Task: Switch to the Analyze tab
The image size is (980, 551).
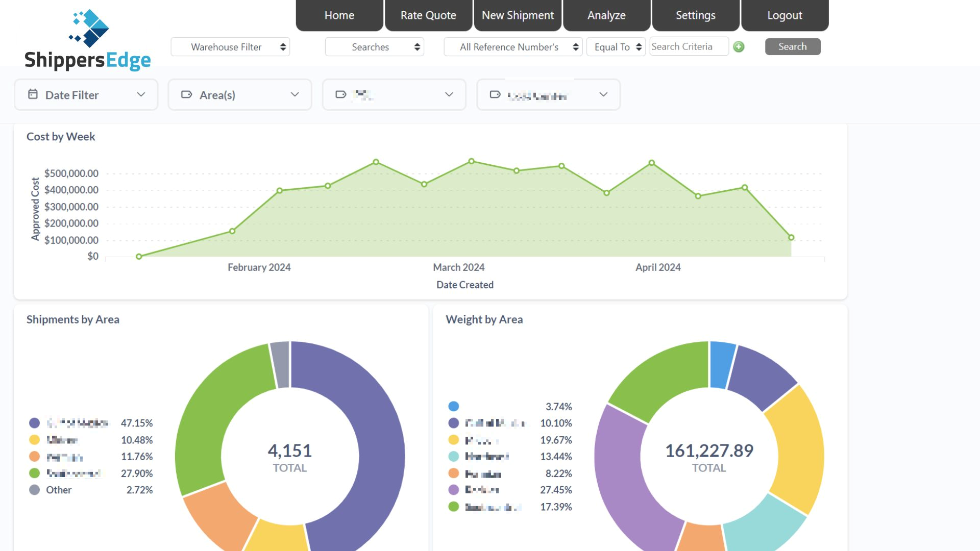Action: click(x=606, y=15)
